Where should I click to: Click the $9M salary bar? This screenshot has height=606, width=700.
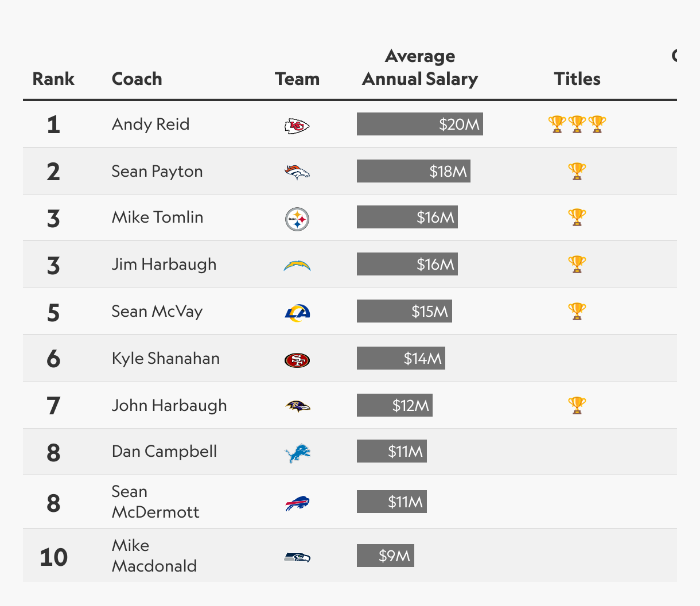click(x=386, y=555)
